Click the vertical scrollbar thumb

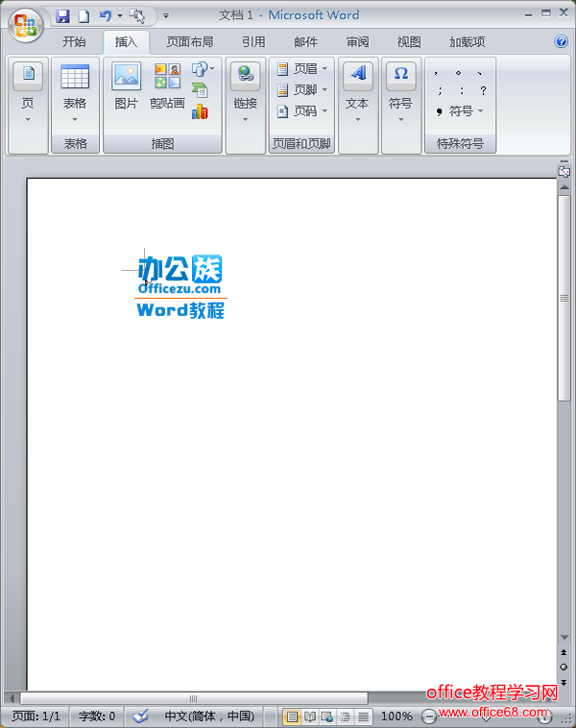click(x=564, y=298)
